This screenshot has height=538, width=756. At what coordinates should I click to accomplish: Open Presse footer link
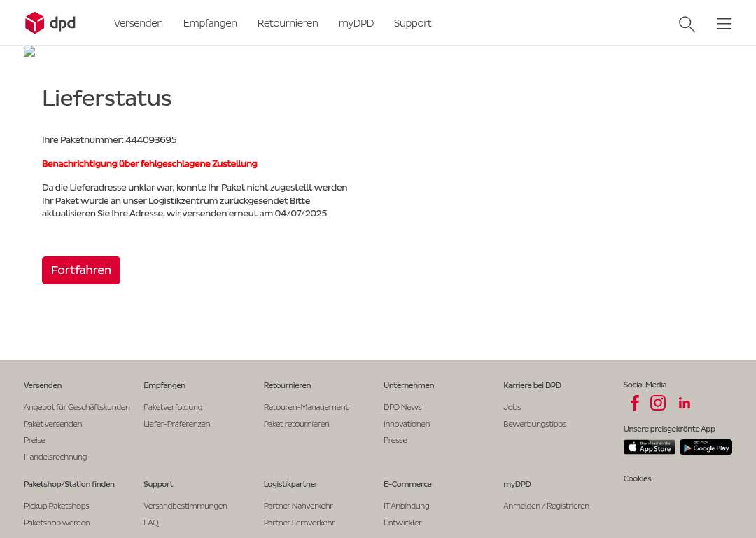click(x=395, y=440)
